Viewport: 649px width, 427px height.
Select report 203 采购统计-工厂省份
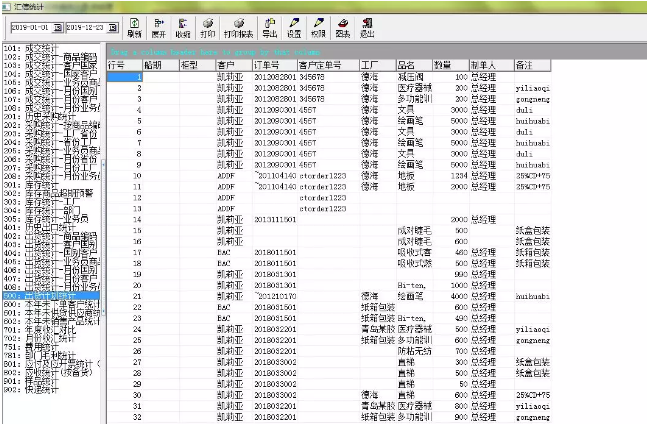50,133
